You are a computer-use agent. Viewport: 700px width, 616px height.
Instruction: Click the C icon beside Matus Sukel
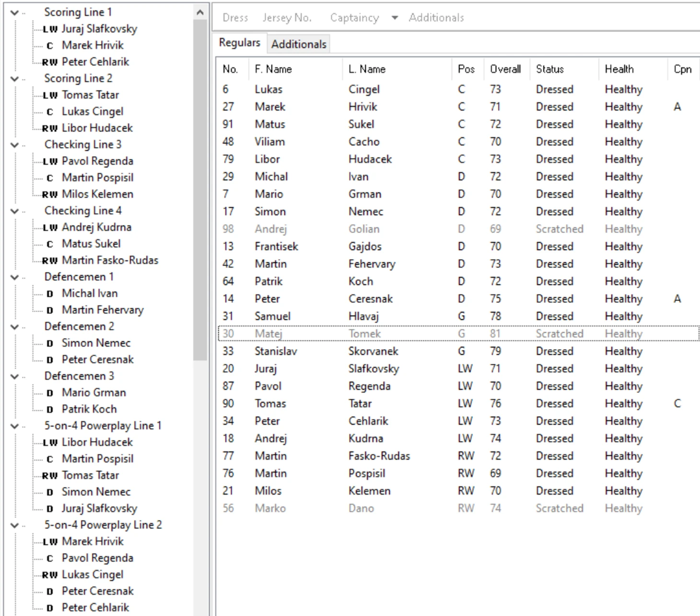click(x=50, y=244)
